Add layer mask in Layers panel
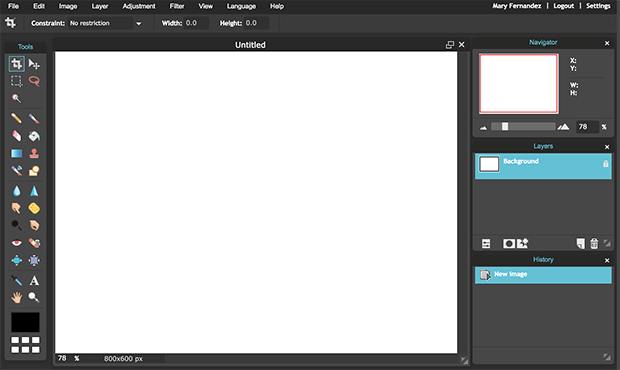This screenshot has width=620, height=370. tap(508, 244)
